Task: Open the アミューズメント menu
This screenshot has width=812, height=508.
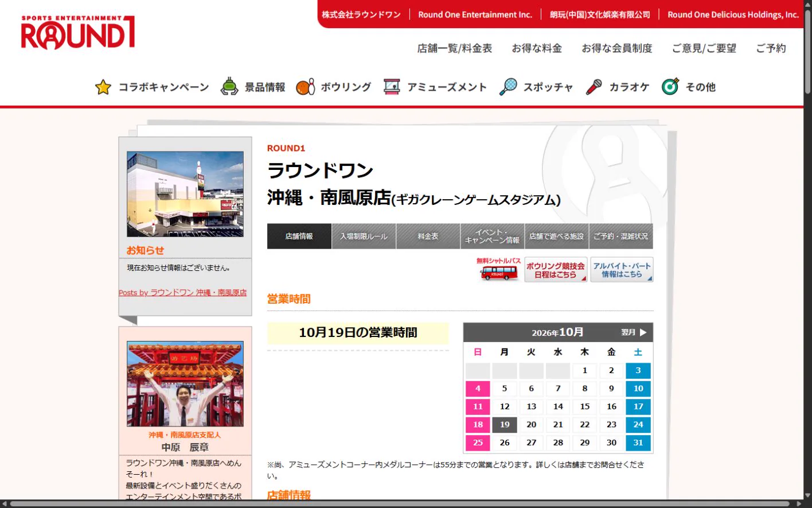Action: click(447, 87)
